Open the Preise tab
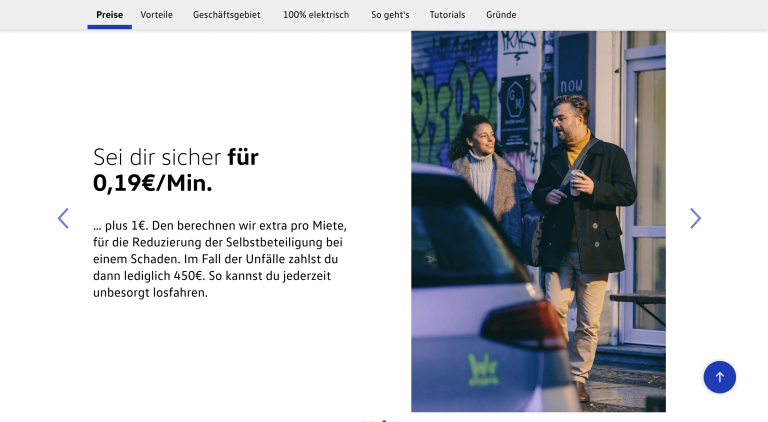Screen dimensions: 768x422 (109, 15)
